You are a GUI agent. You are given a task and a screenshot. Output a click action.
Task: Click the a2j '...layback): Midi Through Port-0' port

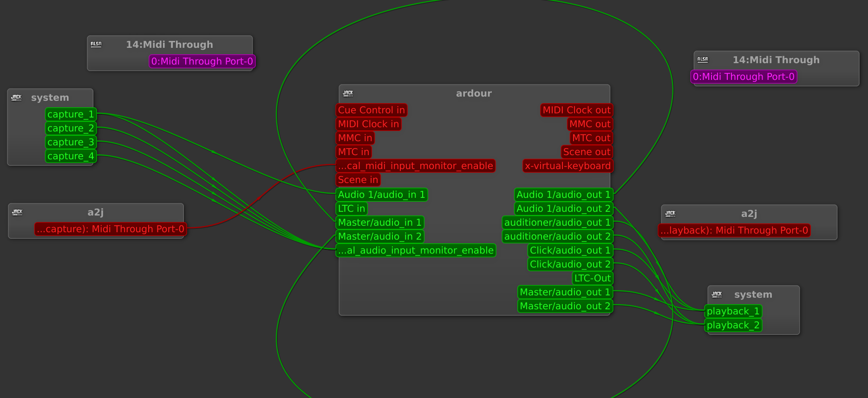coord(734,230)
